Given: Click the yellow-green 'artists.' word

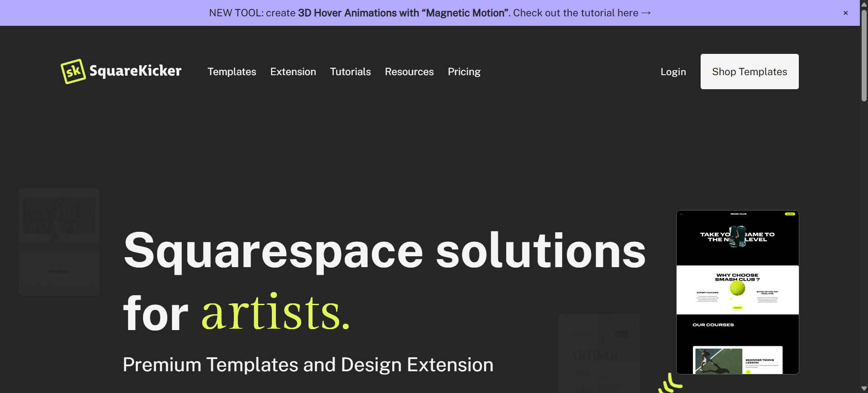Looking at the screenshot, I should (x=276, y=312).
